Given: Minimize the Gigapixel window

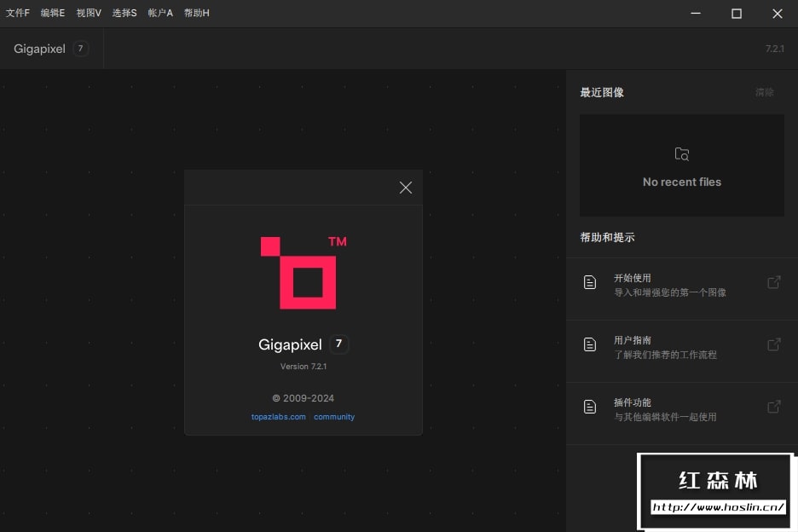Looking at the screenshot, I should click(x=696, y=14).
